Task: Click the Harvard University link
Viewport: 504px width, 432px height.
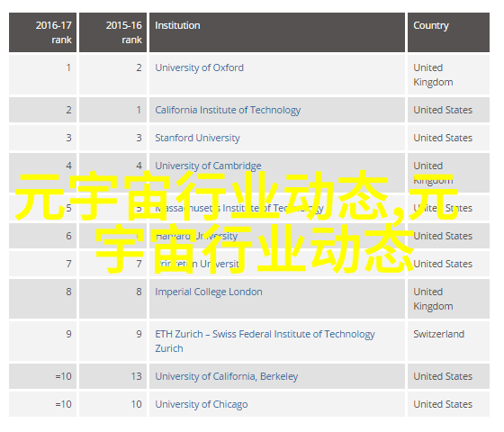Action: tap(196, 236)
